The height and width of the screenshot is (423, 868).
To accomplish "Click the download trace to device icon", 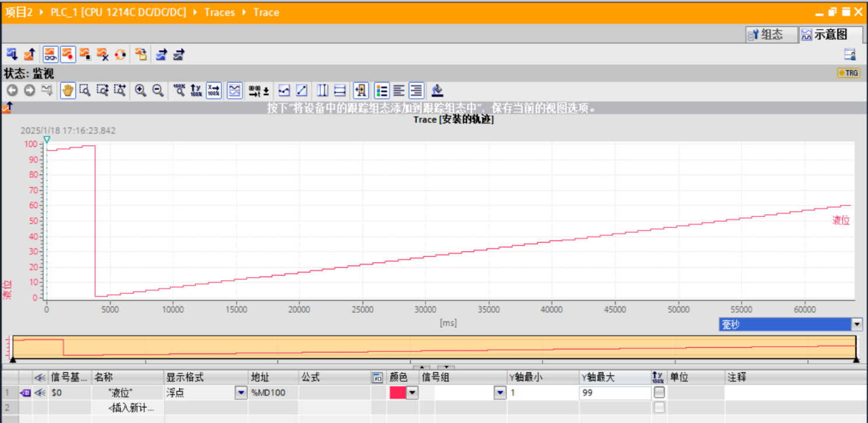I will click(x=12, y=54).
